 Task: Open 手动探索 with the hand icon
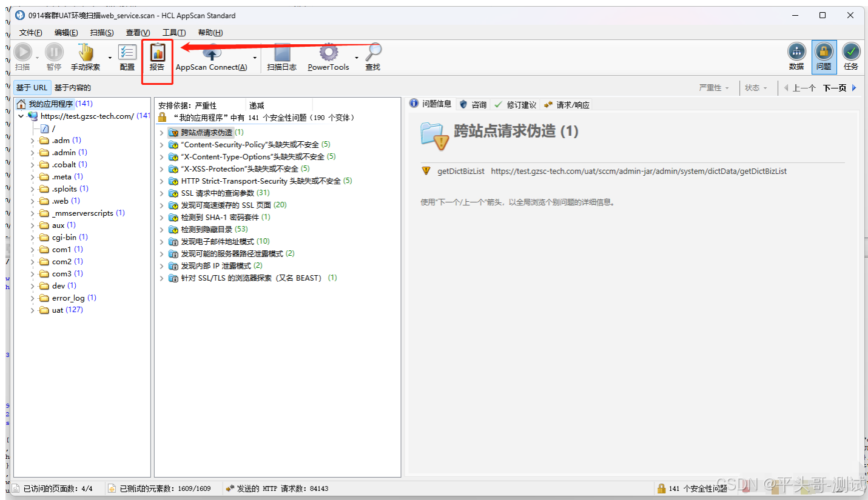pyautogui.click(x=86, y=52)
